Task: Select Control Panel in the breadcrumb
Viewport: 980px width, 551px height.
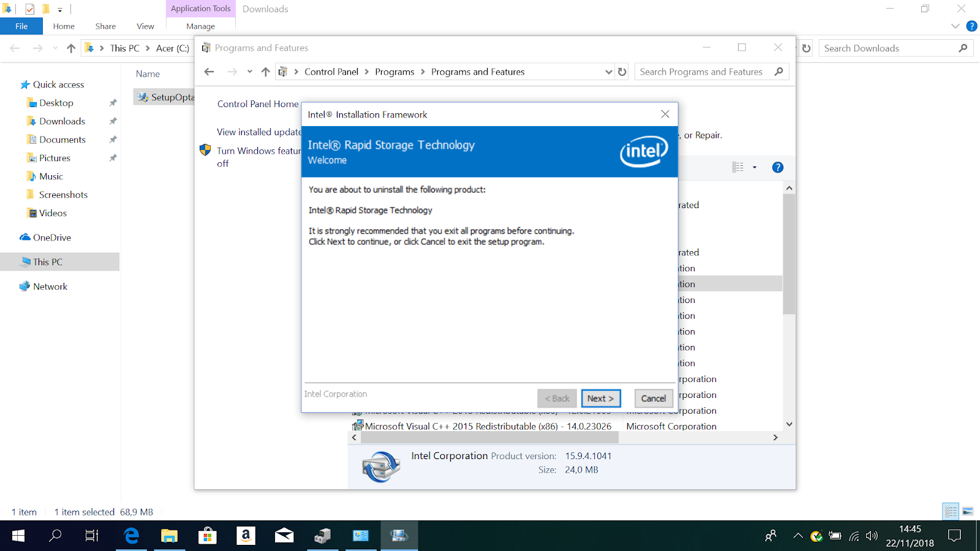Action: tap(331, 72)
